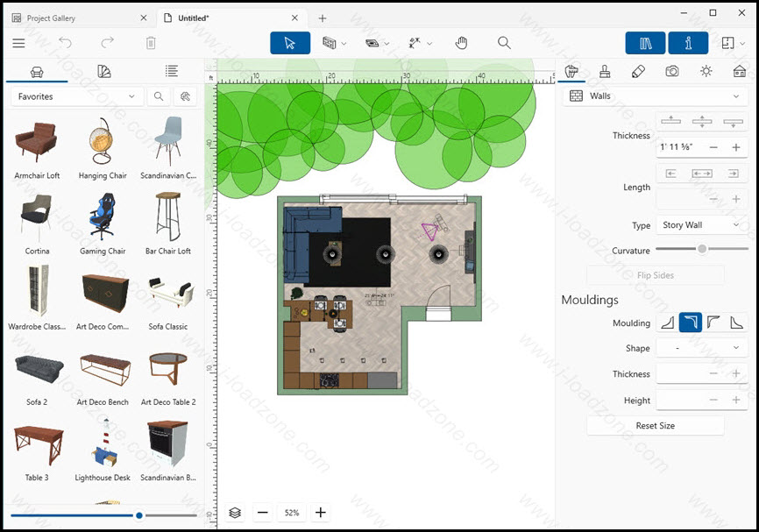The image size is (759, 532).
Task: Open the view mode dropdown arrow
Action: point(742,44)
